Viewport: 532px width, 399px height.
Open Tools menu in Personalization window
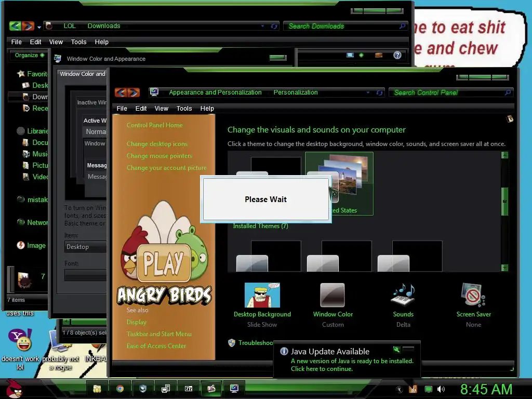click(184, 108)
